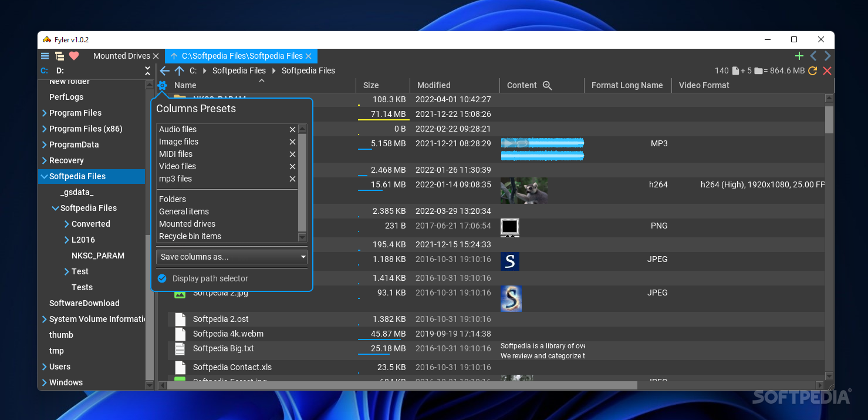Viewport: 868px width, 420px height.
Task: Expand the ProgramData folder
Action: (x=45, y=145)
